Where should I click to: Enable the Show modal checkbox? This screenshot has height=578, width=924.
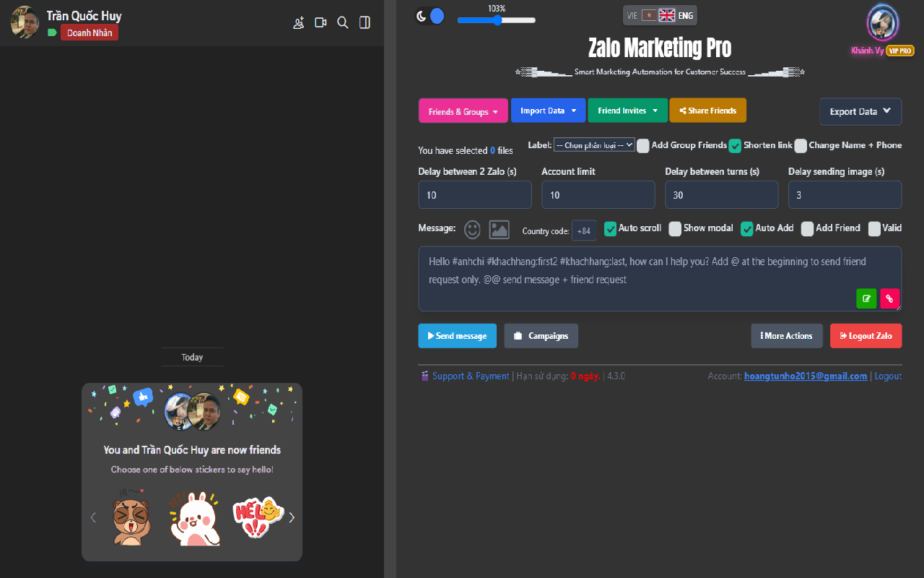tap(675, 228)
